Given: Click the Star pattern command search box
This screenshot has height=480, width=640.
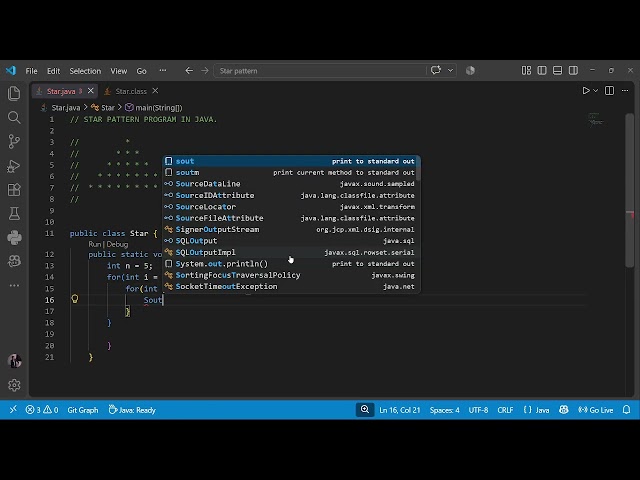Looking at the screenshot, I should [x=320, y=71].
